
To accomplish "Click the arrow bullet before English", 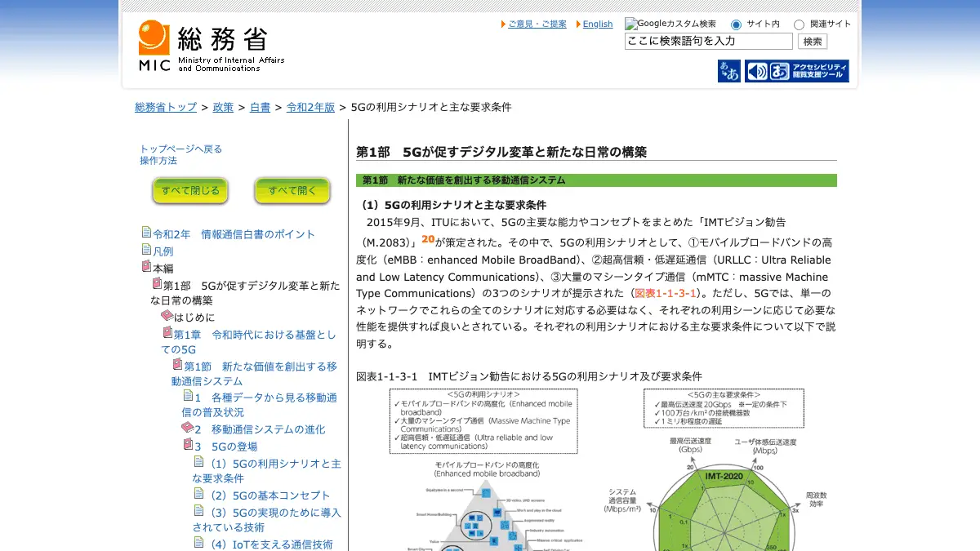I will 578,24.
